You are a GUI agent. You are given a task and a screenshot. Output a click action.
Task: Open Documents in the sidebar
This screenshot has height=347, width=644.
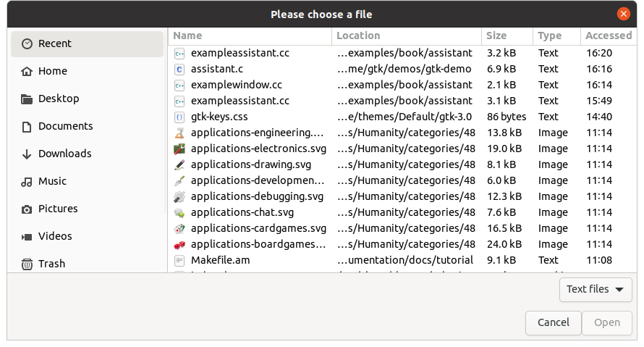click(x=65, y=126)
